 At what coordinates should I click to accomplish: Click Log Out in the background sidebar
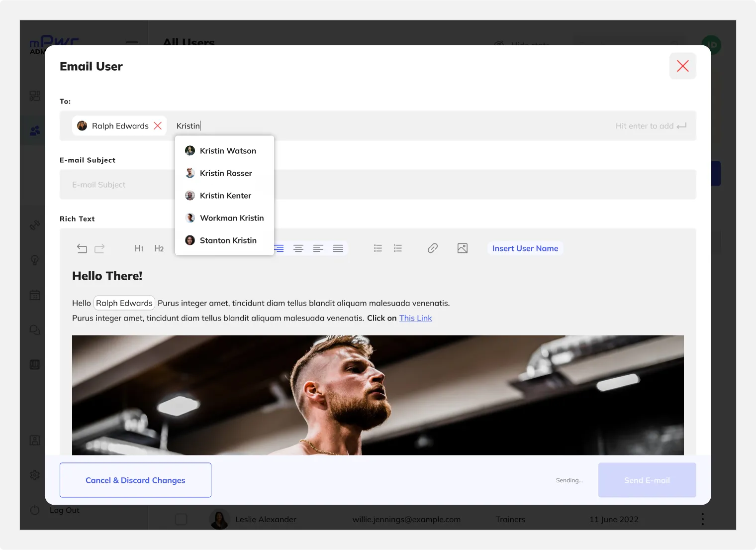[x=65, y=510]
